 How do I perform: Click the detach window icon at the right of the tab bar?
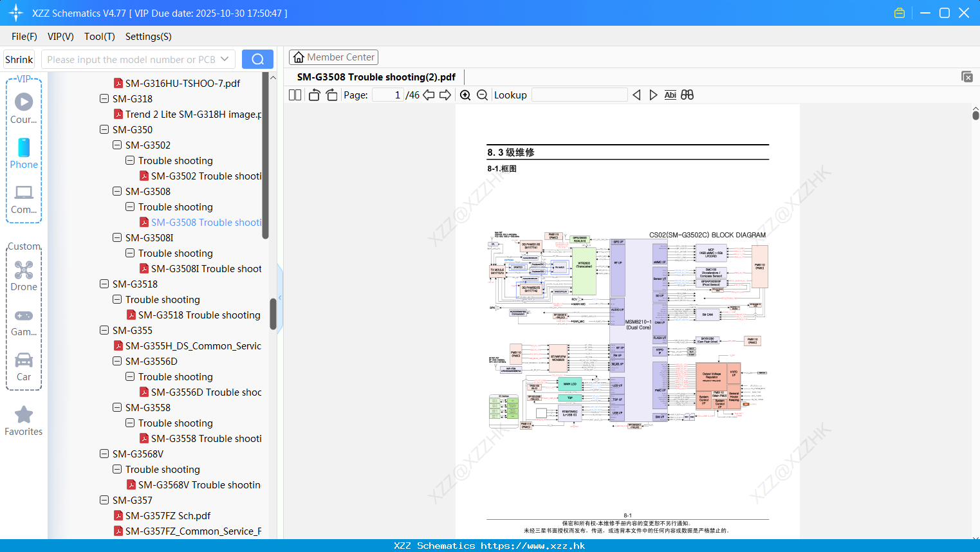[x=967, y=77]
